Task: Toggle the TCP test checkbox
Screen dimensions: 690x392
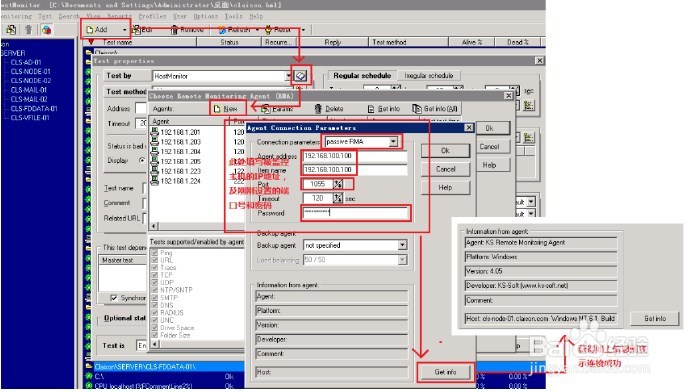Action: coord(154,275)
